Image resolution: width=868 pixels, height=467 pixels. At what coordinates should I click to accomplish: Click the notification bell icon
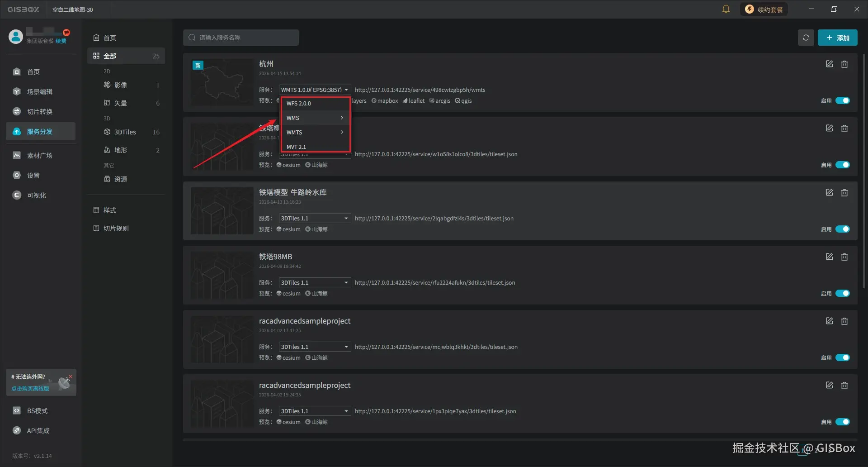click(x=726, y=9)
